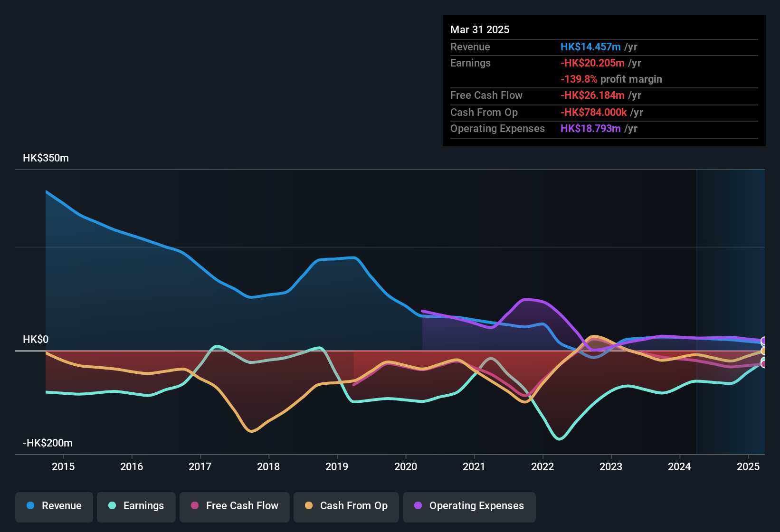This screenshot has height=532, width=780.
Task: Click the orange Cash From Op legend dot
Action: coord(309,506)
